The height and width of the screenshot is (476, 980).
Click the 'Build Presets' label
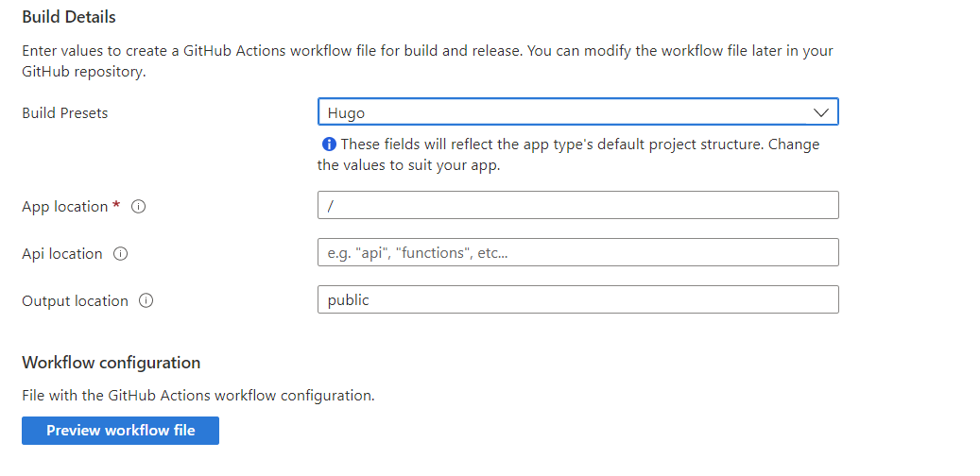click(x=65, y=113)
